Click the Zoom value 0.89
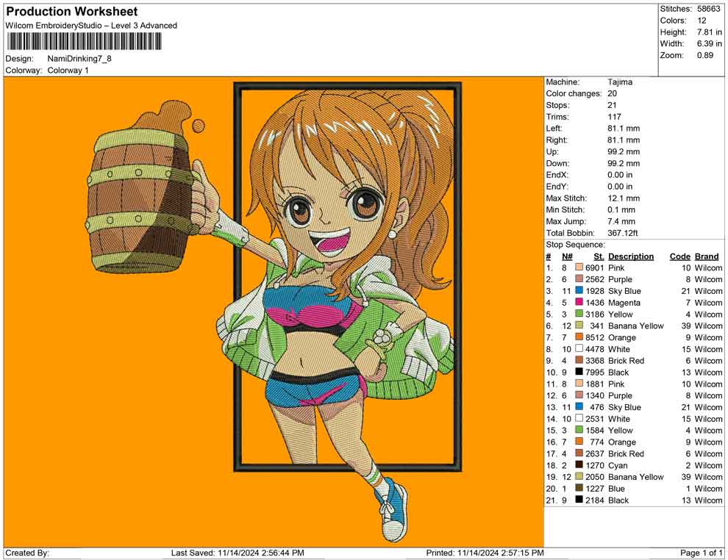The width and height of the screenshot is (728, 560). tap(704, 55)
